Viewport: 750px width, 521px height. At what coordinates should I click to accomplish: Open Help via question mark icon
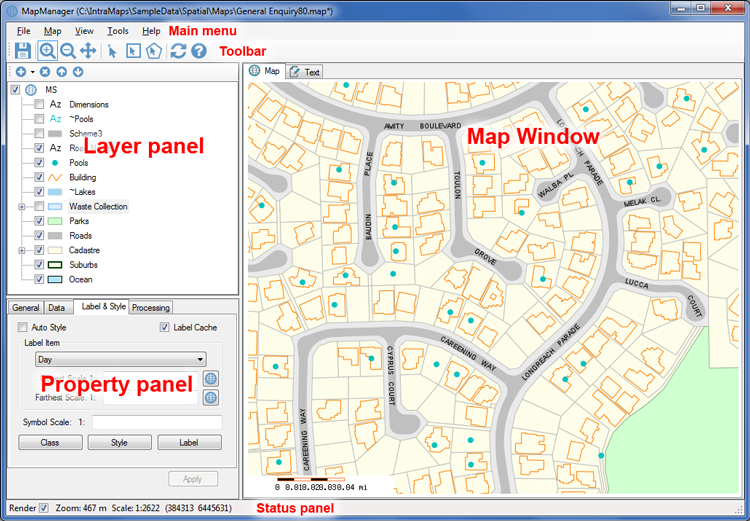click(x=199, y=51)
